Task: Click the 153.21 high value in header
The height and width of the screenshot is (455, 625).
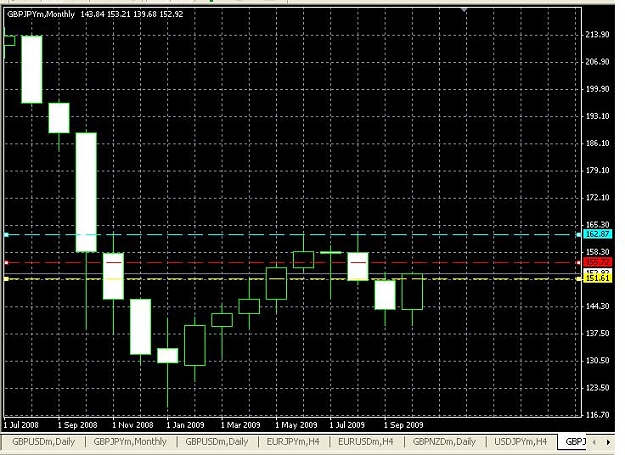Action: click(118, 14)
